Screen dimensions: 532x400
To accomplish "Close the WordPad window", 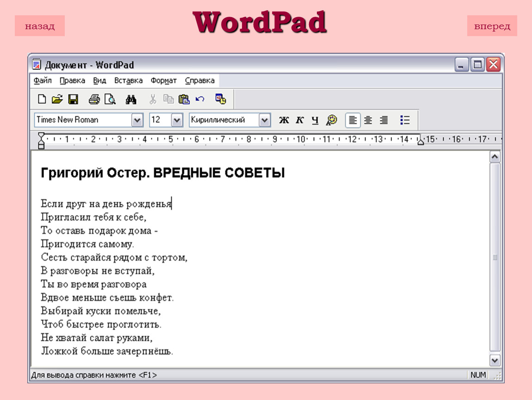I will [x=493, y=64].
